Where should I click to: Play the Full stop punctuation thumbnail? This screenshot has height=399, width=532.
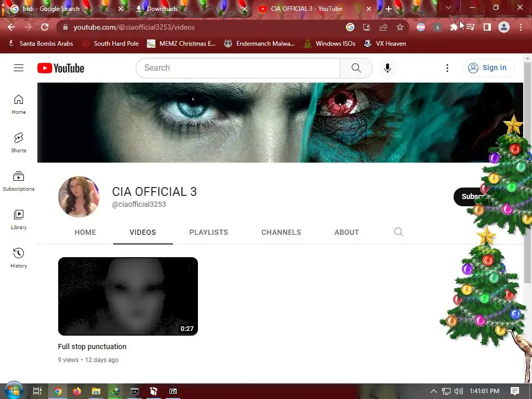(128, 296)
